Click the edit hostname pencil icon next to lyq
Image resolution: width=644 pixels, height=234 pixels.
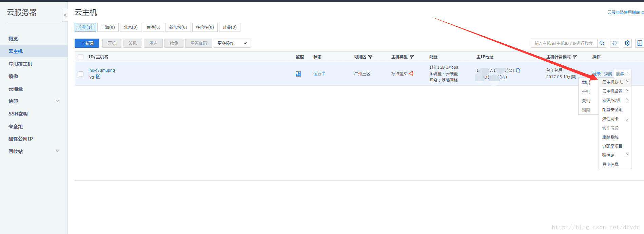tap(98, 77)
